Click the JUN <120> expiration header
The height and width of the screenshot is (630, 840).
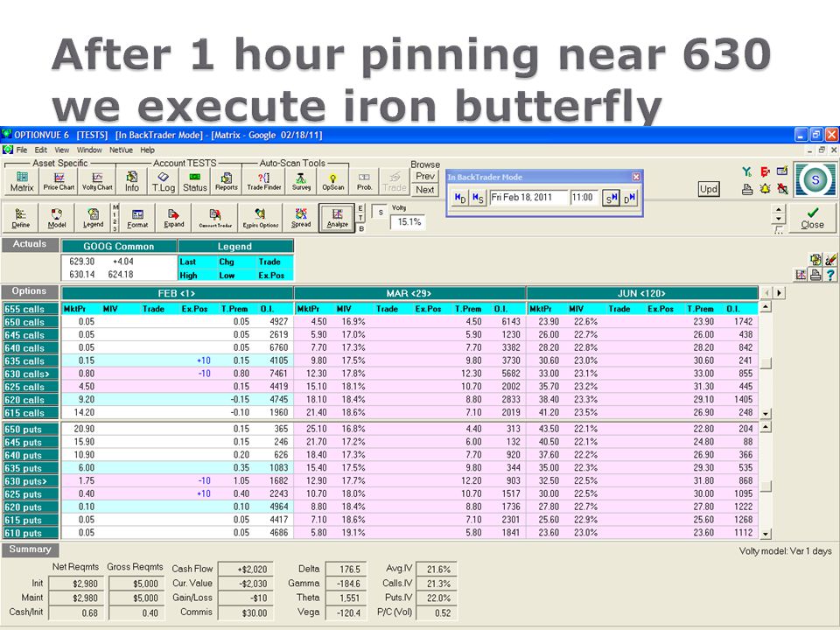click(x=641, y=294)
